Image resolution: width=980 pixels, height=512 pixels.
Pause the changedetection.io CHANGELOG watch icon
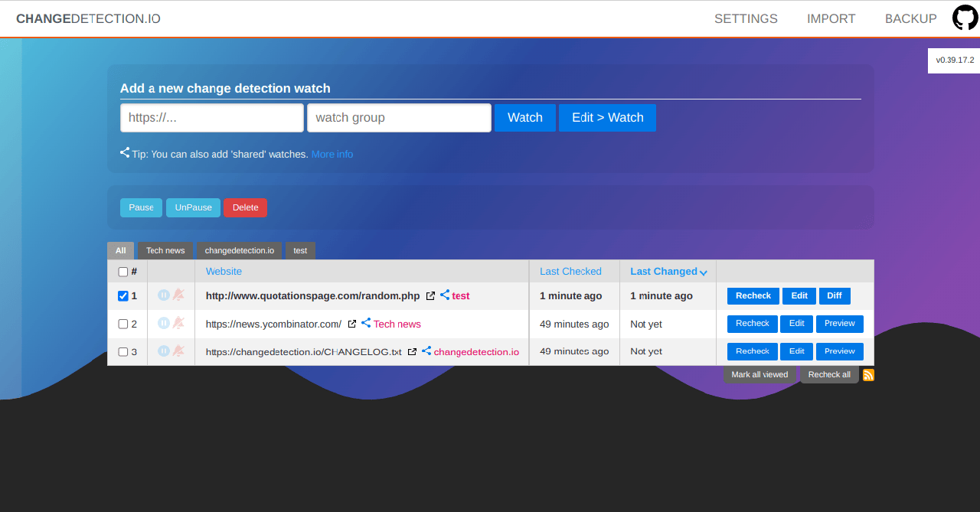(x=164, y=351)
